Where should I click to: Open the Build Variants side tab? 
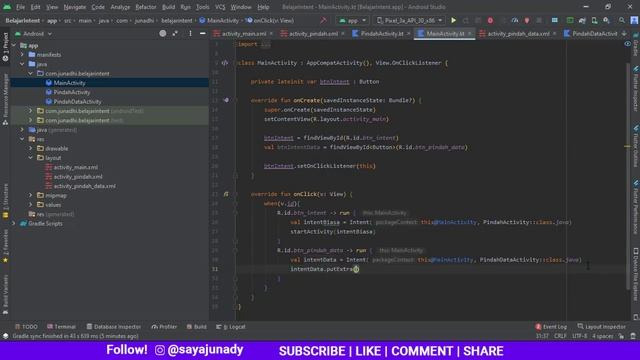[5, 294]
